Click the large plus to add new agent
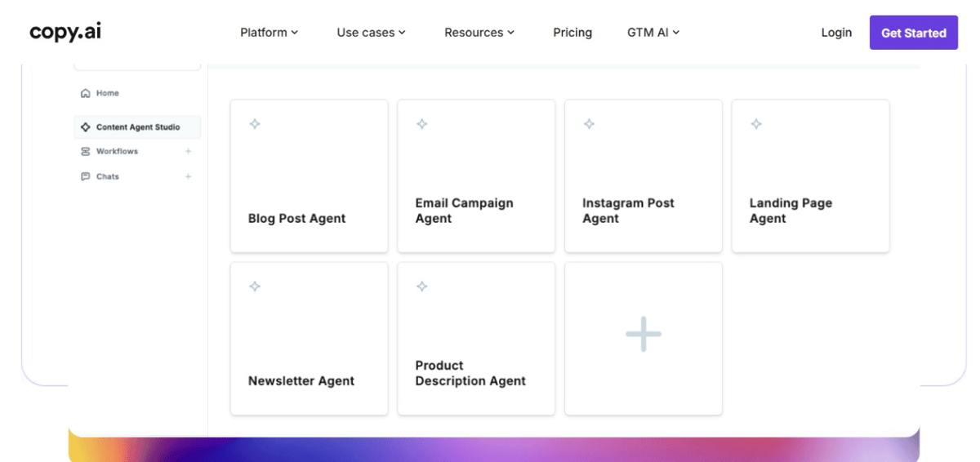The image size is (980, 462). coord(644,334)
